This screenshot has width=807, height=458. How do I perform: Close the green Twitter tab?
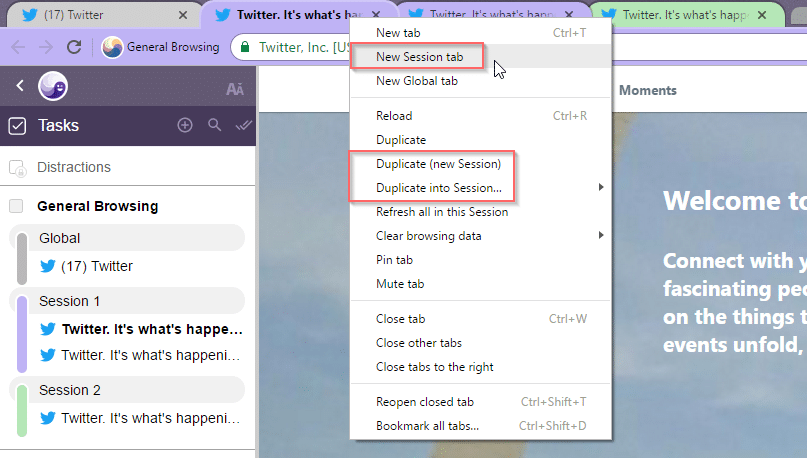click(x=762, y=15)
